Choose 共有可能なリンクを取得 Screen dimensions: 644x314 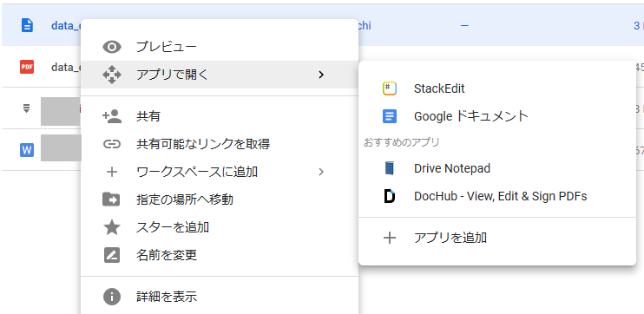(220, 145)
